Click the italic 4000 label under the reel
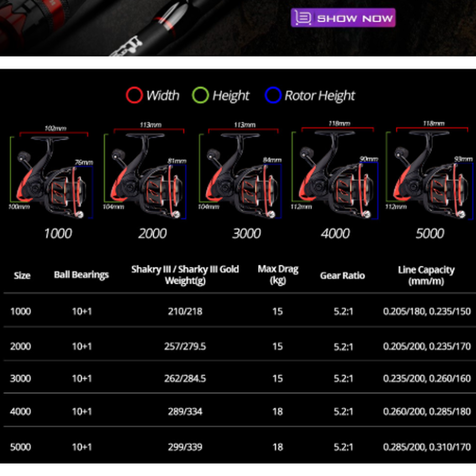 coord(335,233)
